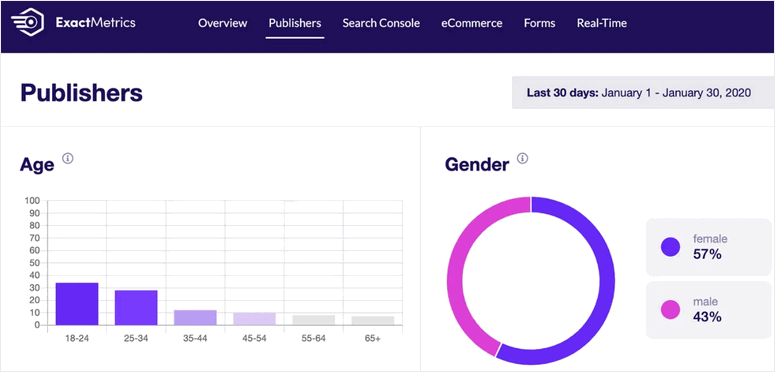Click the ExactMetrics logo icon
Viewport: 775px width, 372px height.
[x=27, y=23]
